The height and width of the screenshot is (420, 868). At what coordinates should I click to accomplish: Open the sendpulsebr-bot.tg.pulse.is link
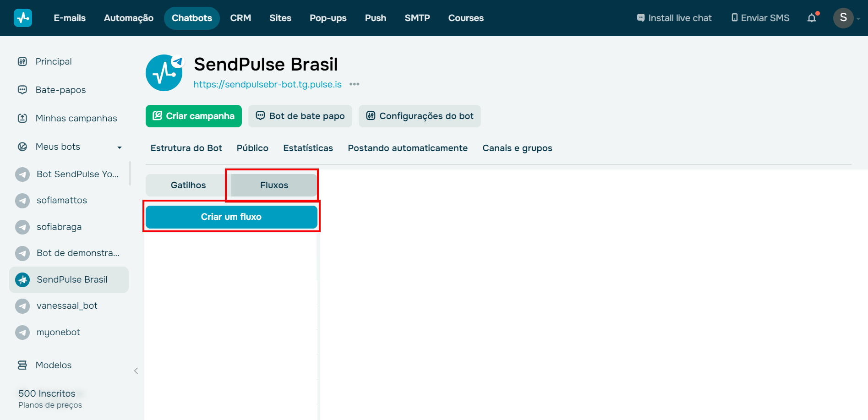tap(267, 84)
